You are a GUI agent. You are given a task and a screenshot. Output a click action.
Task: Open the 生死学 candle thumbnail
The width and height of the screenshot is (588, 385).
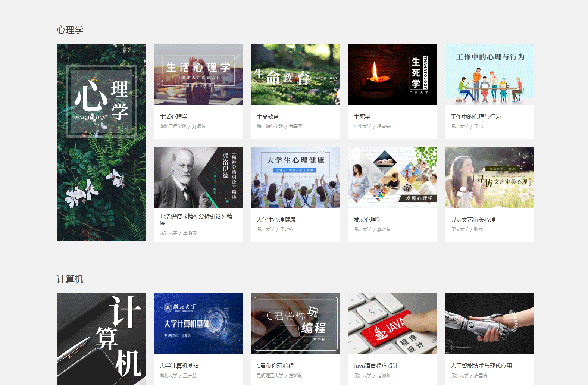click(x=392, y=75)
